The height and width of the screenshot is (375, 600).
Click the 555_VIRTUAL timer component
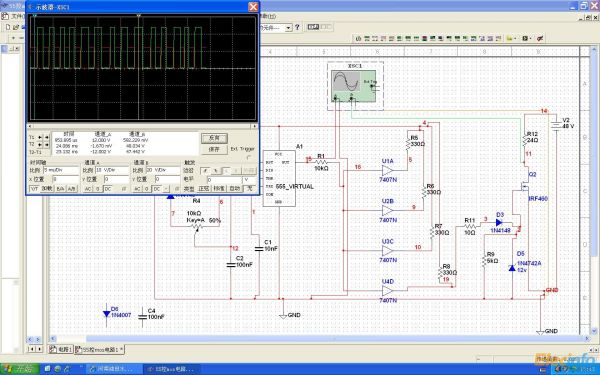[x=279, y=178]
